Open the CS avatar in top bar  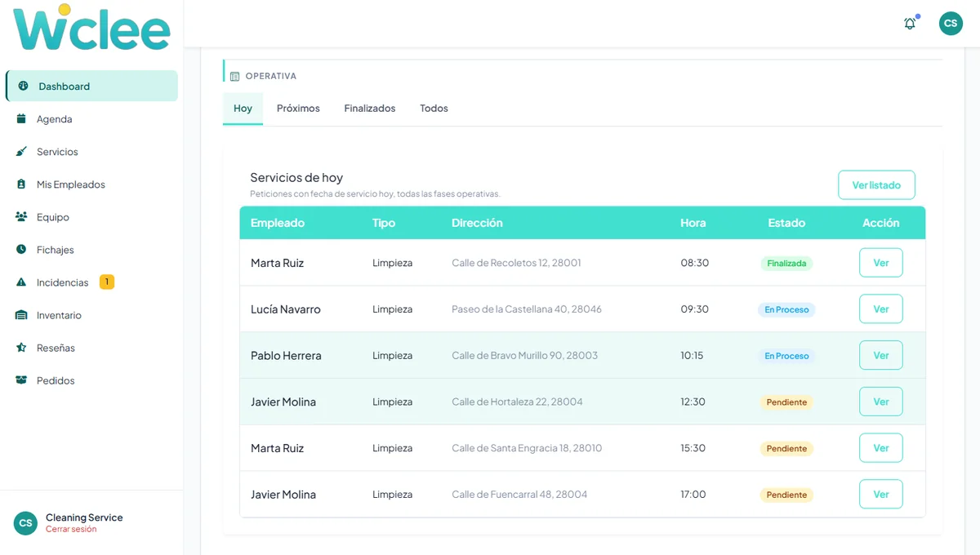coord(951,23)
